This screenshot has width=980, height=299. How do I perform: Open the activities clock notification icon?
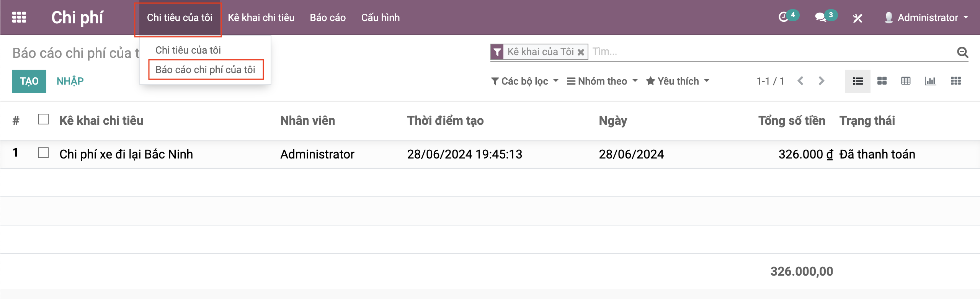coord(784,17)
